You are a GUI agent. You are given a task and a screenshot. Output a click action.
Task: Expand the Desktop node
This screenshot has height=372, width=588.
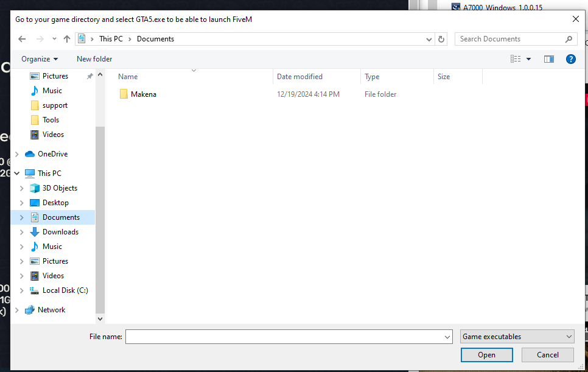(22, 203)
